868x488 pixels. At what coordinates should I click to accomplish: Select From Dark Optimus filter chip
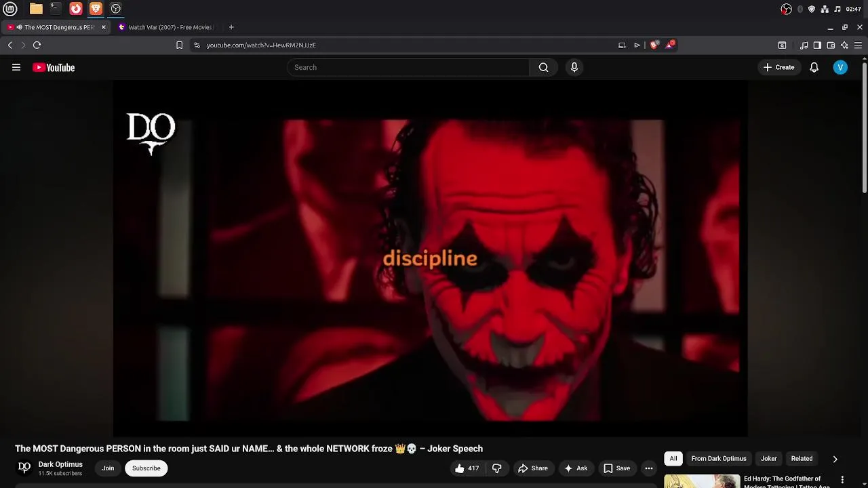(719, 459)
